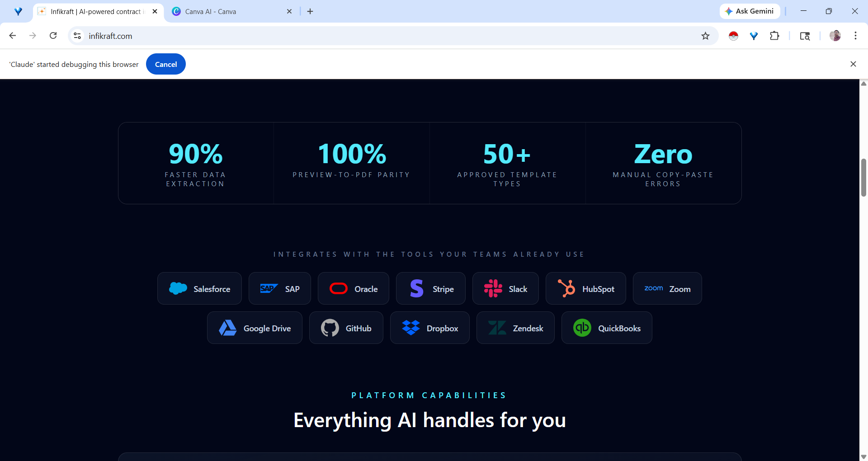The image size is (868, 461).
Task: Go back to the previous page
Action: 13,36
